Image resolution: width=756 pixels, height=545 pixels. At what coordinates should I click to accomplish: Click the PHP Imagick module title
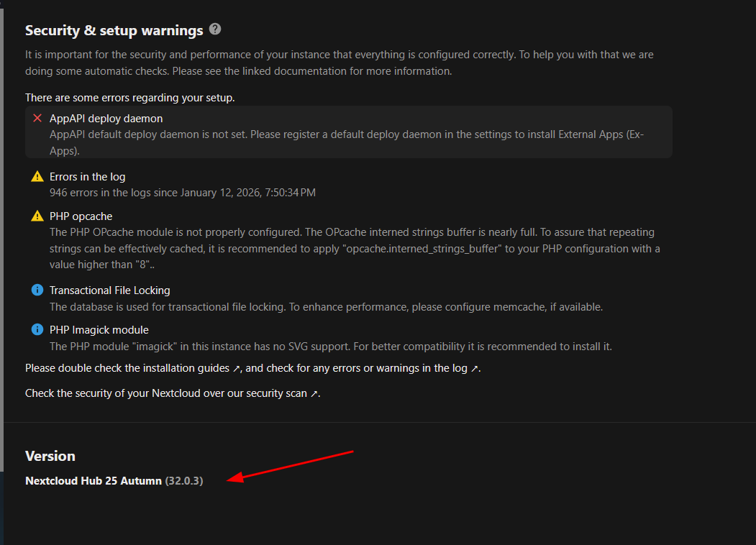[99, 330]
